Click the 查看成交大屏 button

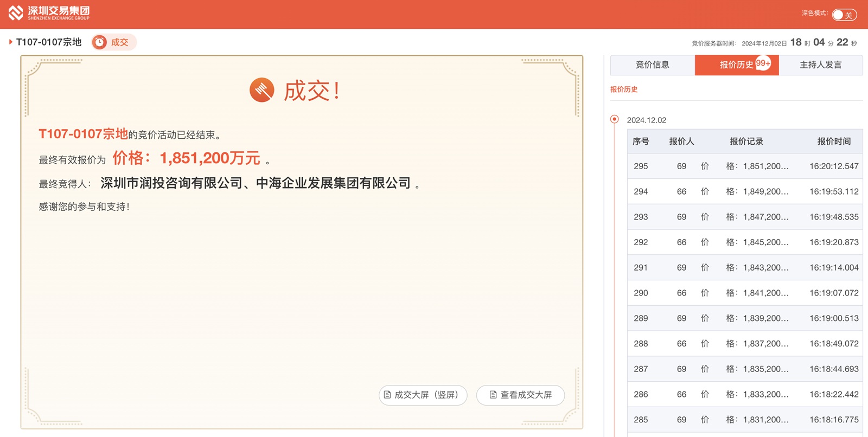[520, 395]
